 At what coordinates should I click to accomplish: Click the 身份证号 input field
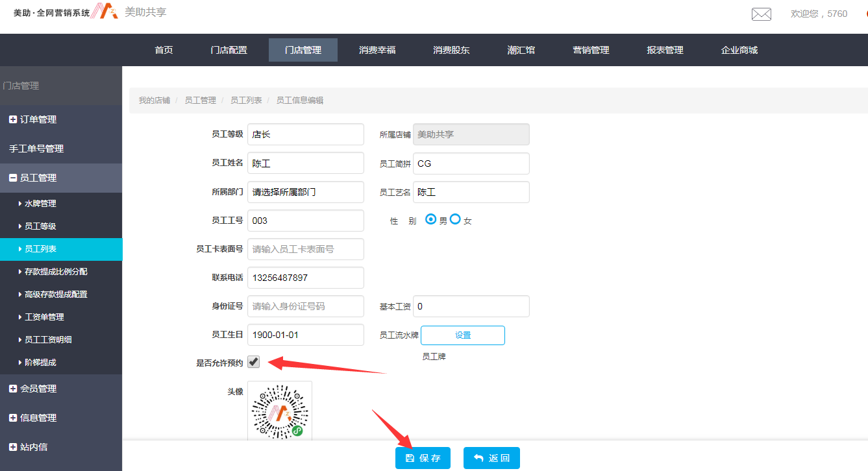[306, 306]
